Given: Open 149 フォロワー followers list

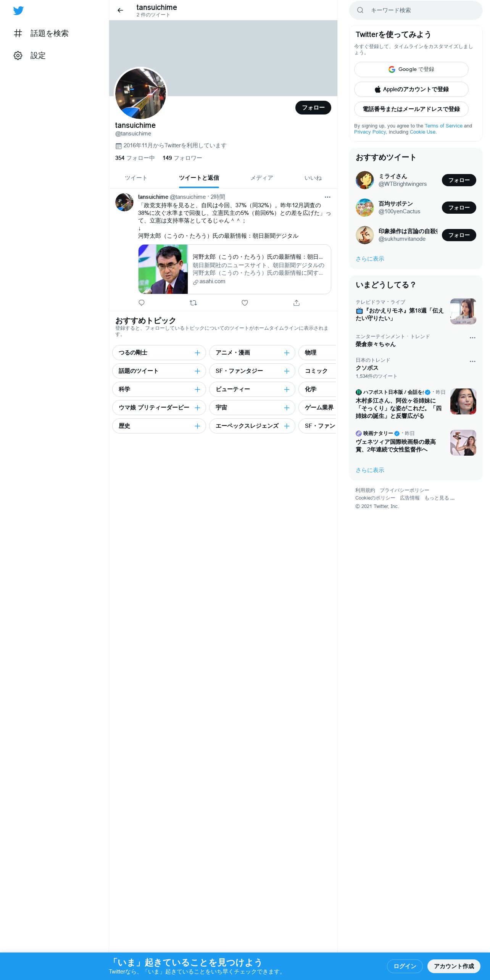Looking at the screenshot, I should (182, 158).
